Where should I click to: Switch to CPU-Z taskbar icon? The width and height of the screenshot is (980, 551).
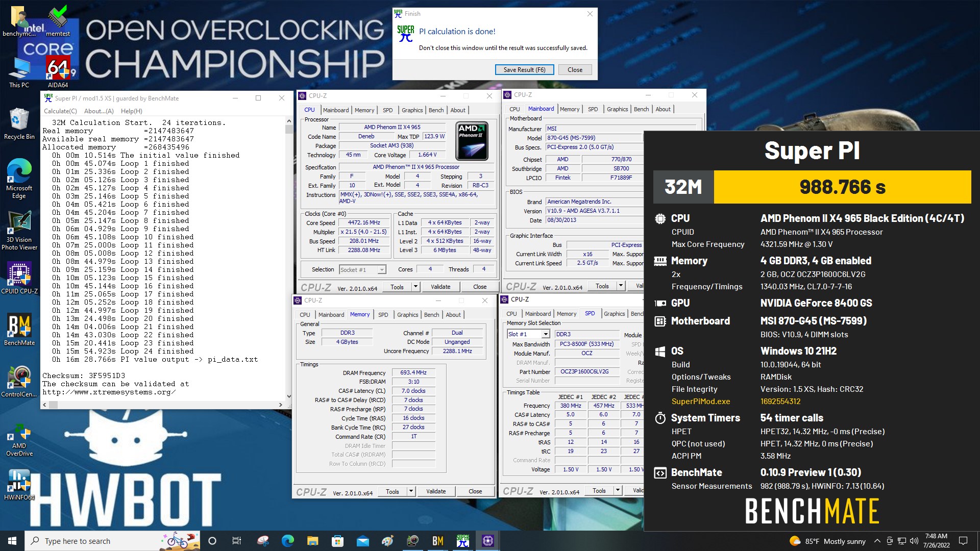(487, 541)
